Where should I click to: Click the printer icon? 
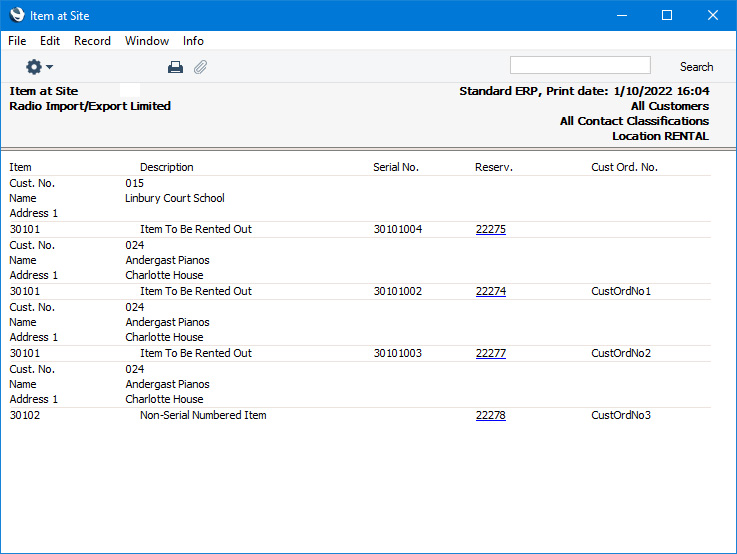click(x=175, y=67)
